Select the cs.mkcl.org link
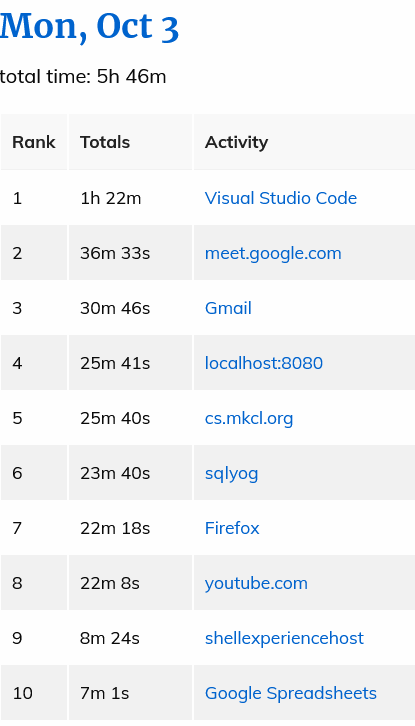 coord(249,418)
